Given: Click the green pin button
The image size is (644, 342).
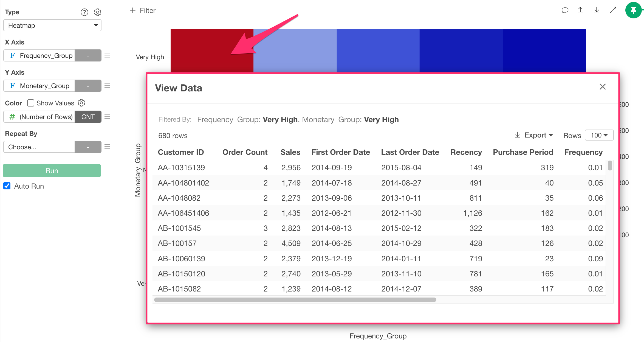Looking at the screenshot, I should coord(633,10).
